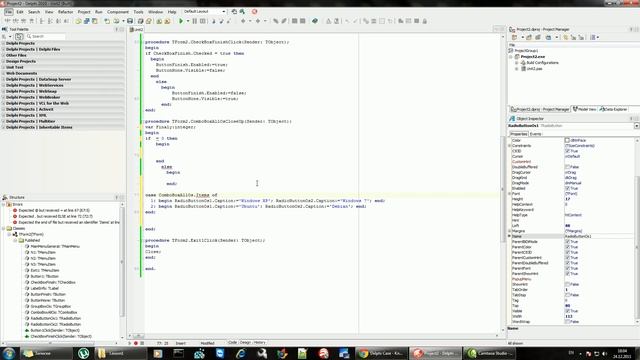Click the Tool Palette category filter icon
Image resolution: width=640 pixels, height=360 pixels.
(19, 36)
